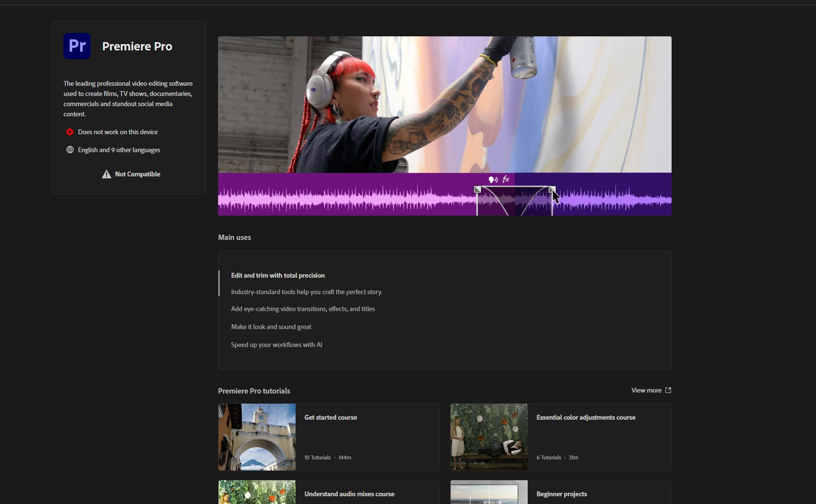Select Add eye-catching video transitions, effects, and titles

pos(303,309)
